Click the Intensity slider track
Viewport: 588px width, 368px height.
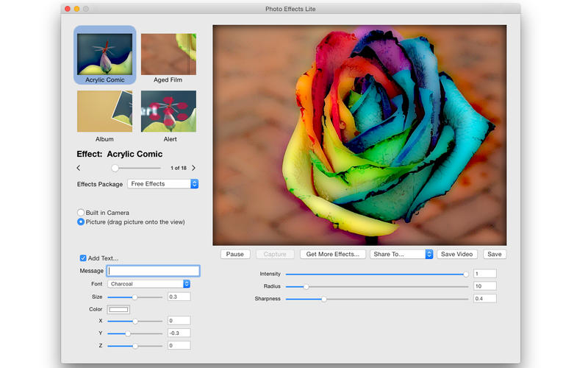(375, 274)
